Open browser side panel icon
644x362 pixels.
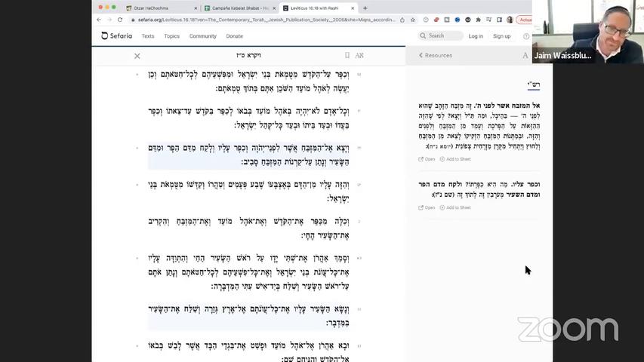click(499, 20)
